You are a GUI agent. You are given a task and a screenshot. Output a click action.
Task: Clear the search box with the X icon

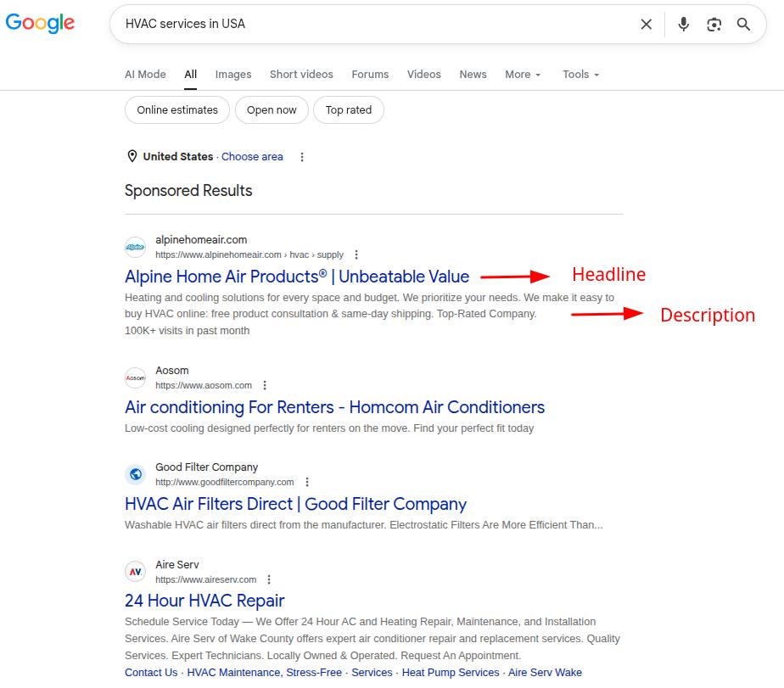point(646,24)
